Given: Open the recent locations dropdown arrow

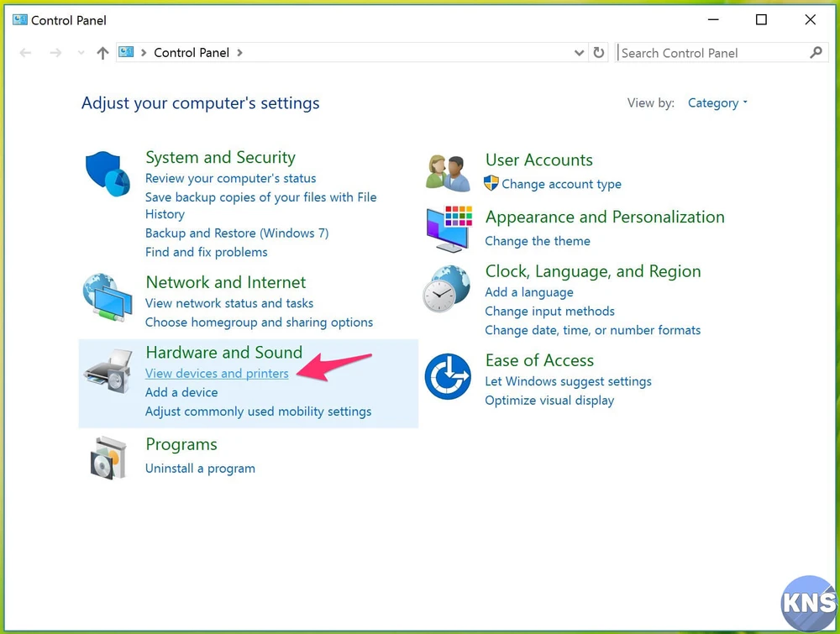Looking at the screenshot, I should coord(81,52).
